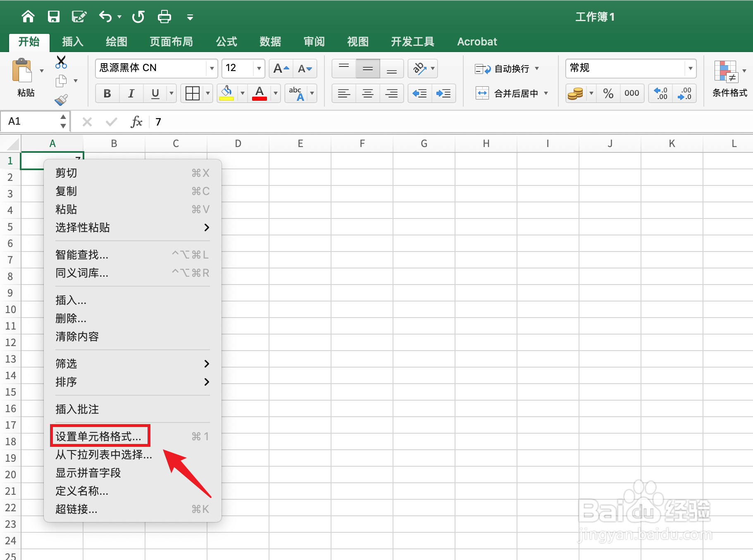Click the Format Painter brush icon
753x560 pixels.
(61, 100)
